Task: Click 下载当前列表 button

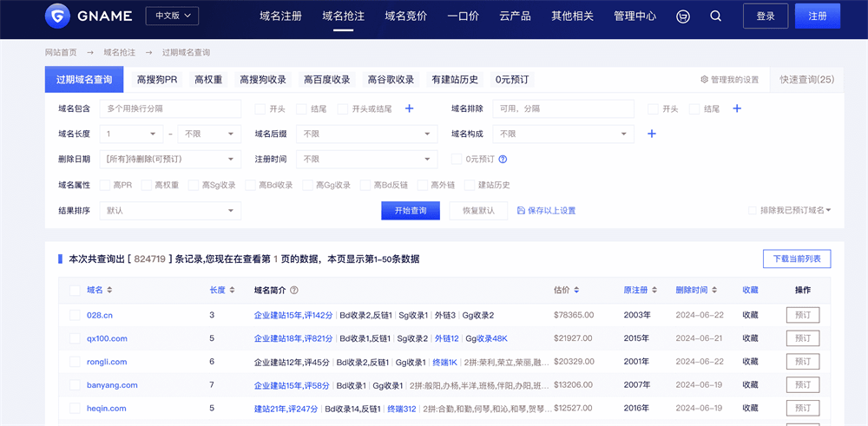Action: click(x=796, y=259)
